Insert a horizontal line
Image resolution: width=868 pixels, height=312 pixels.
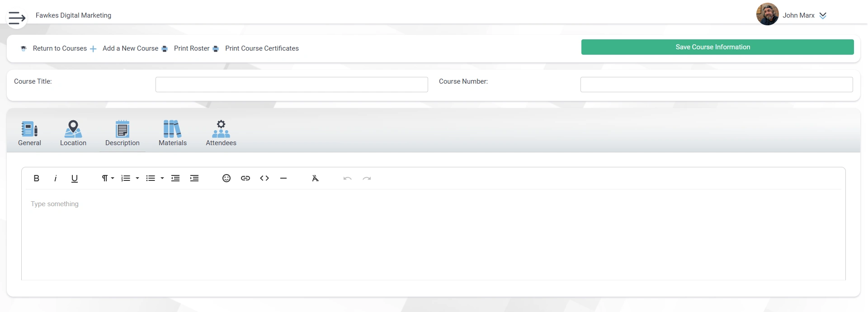coord(283,178)
